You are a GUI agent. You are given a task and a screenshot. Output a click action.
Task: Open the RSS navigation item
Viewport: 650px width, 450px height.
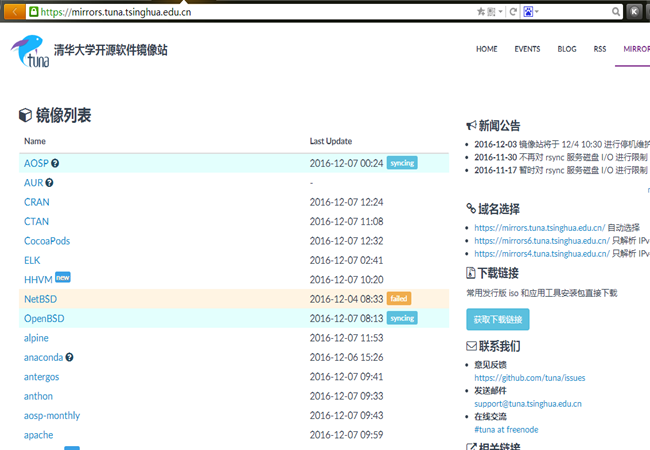(x=599, y=49)
